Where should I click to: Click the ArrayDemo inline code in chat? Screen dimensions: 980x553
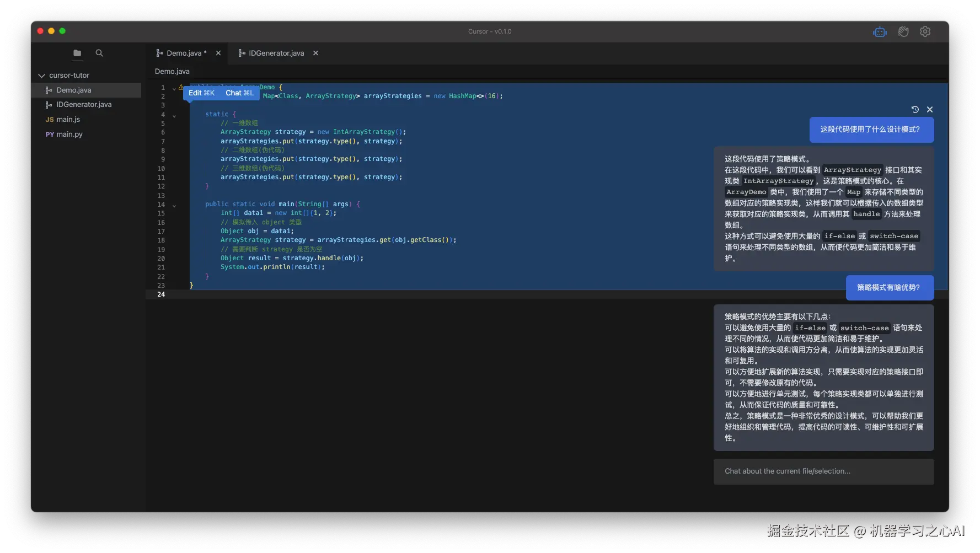click(x=746, y=192)
